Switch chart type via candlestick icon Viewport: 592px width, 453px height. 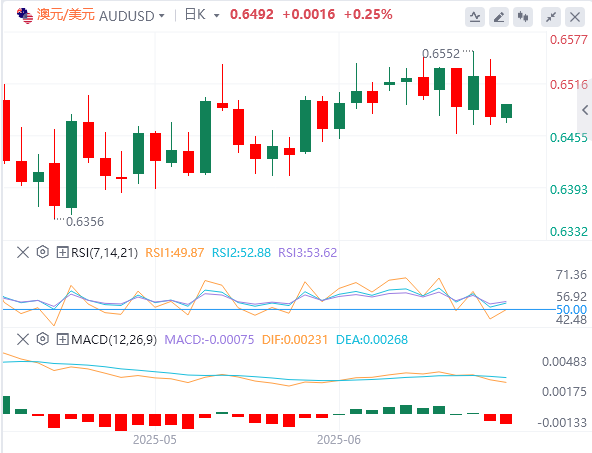[523, 17]
